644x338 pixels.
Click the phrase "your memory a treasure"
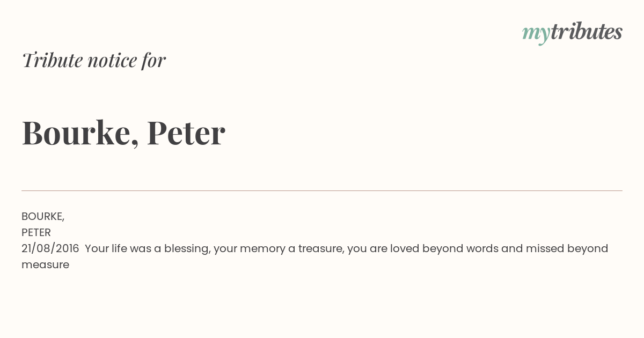coord(279,249)
